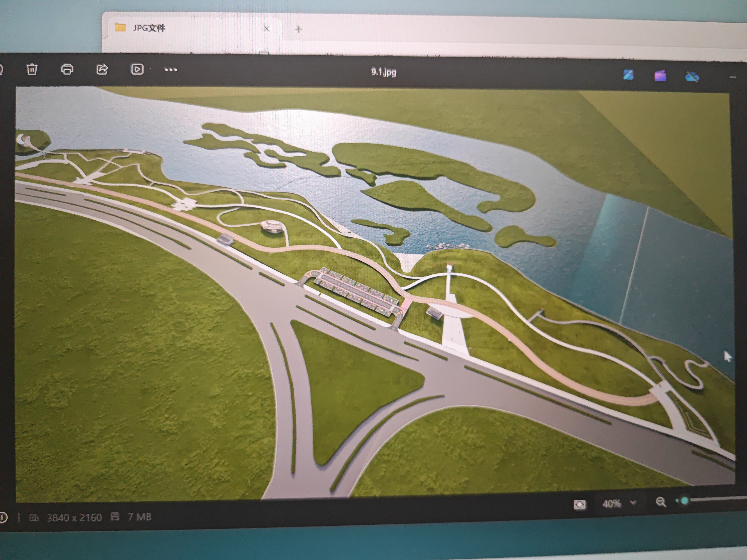Start slideshow with the play icon
The image size is (747, 560).
[x=137, y=69]
